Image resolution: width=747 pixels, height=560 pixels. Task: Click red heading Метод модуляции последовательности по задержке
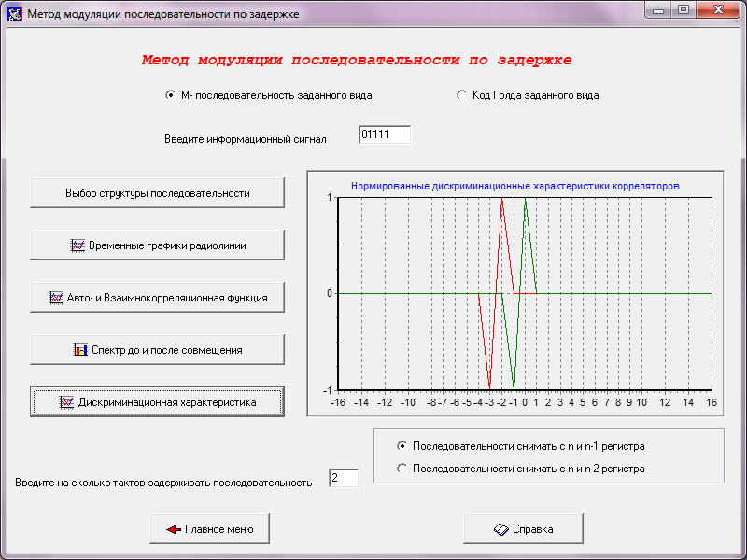[x=357, y=60]
